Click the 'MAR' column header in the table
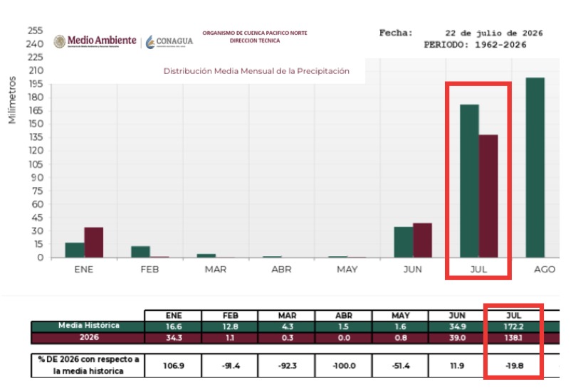 pyautogui.click(x=288, y=316)
